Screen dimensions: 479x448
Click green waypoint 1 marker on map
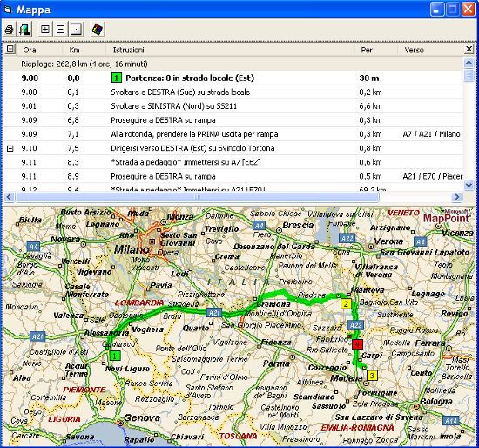pyautogui.click(x=115, y=356)
